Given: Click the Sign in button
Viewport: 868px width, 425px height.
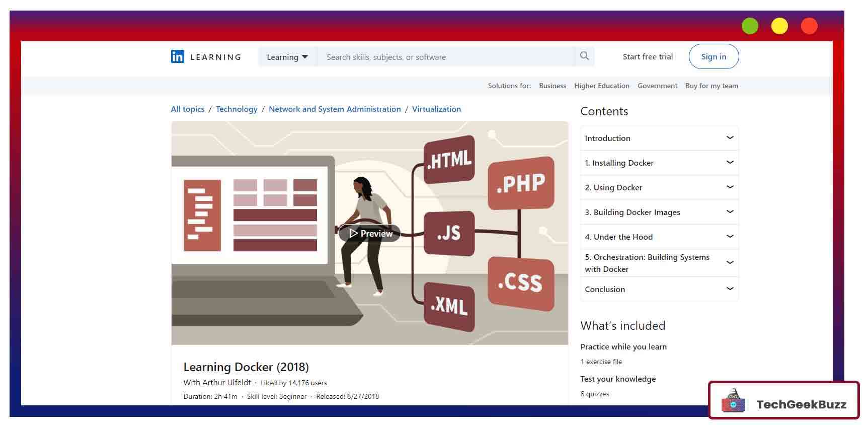Looking at the screenshot, I should pyautogui.click(x=714, y=56).
